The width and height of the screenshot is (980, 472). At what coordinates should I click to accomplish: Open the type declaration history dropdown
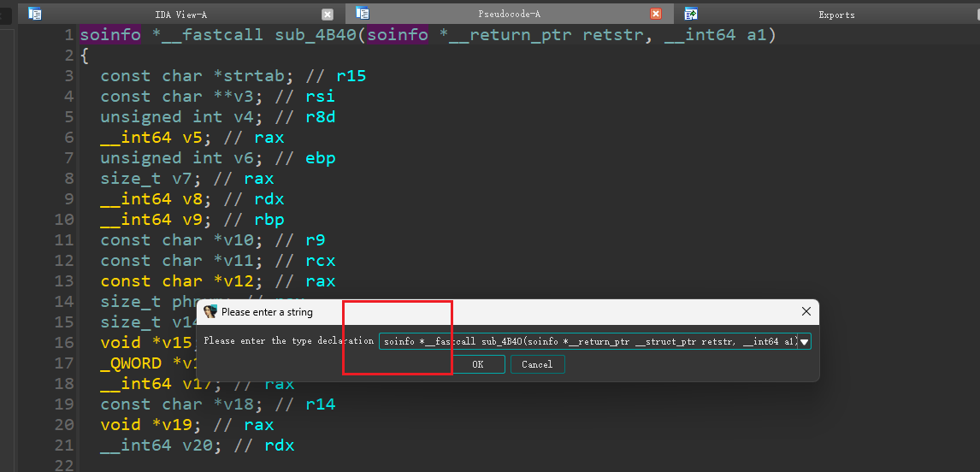click(805, 341)
